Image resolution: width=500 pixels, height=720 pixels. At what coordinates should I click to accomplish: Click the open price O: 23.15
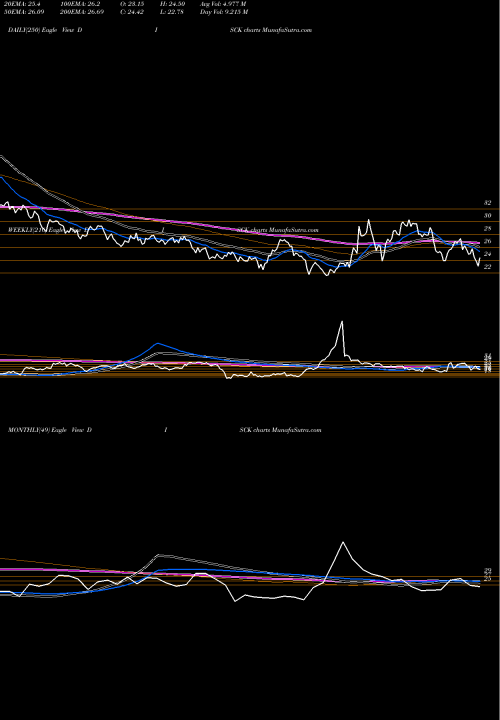point(132,4)
